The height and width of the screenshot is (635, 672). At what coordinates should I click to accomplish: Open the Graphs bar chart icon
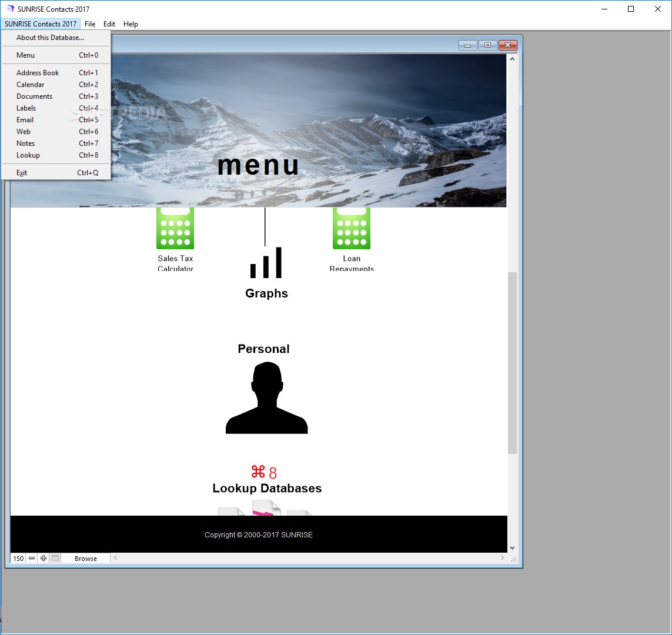[x=266, y=262]
